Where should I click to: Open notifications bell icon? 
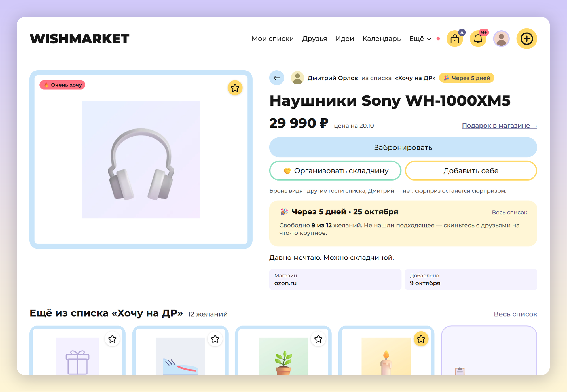[x=478, y=39]
